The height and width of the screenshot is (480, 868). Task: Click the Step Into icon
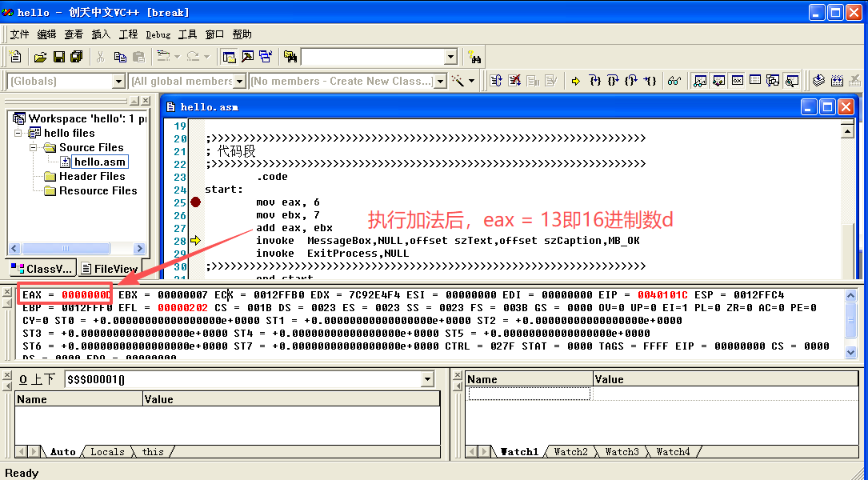tap(595, 81)
